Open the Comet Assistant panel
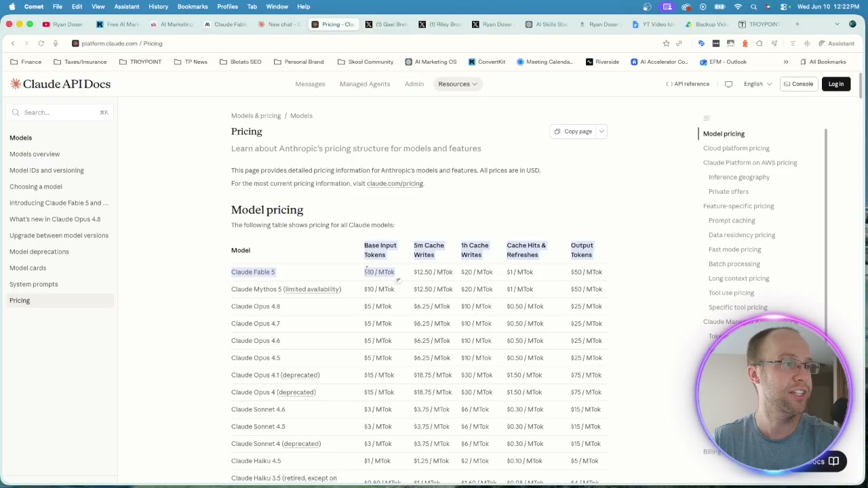This screenshot has width=868, height=488. [836, 43]
